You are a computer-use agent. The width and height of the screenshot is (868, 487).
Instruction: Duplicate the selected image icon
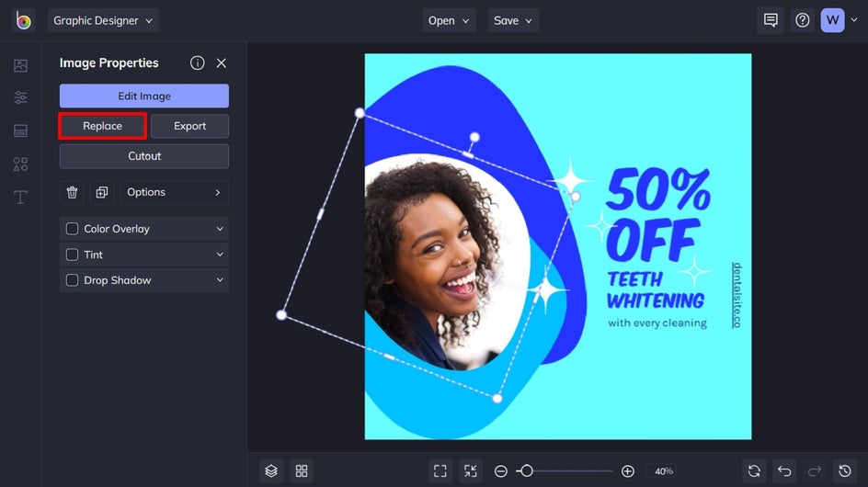pyautogui.click(x=102, y=192)
